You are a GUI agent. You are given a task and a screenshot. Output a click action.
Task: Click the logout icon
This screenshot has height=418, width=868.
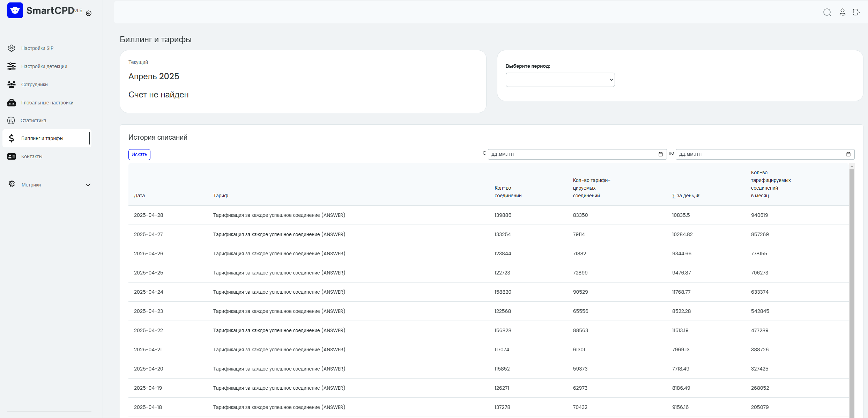click(x=856, y=12)
